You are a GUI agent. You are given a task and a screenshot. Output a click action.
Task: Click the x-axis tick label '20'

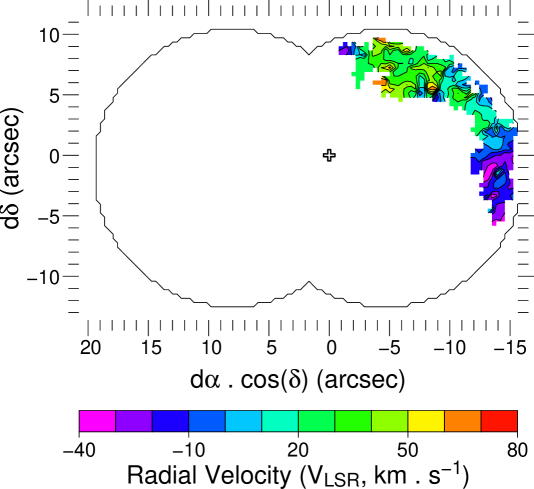click(90, 348)
